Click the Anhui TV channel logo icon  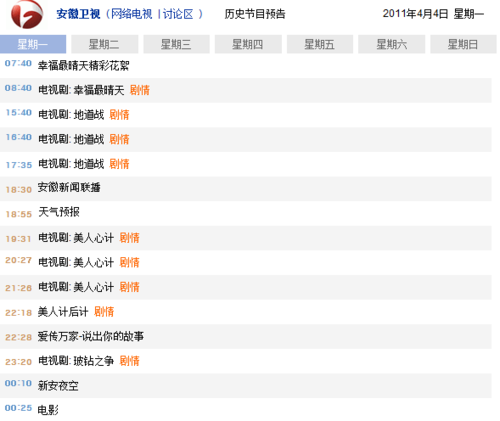click(27, 14)
